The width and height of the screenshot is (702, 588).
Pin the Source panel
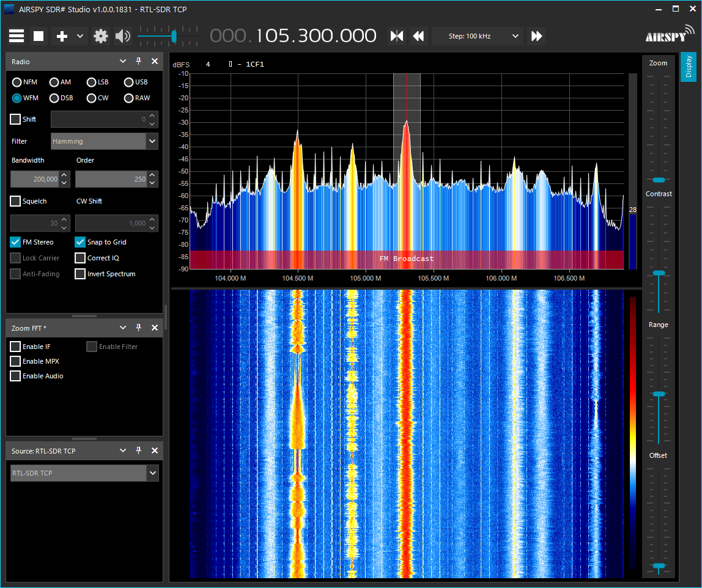click(x=138, y=450)
